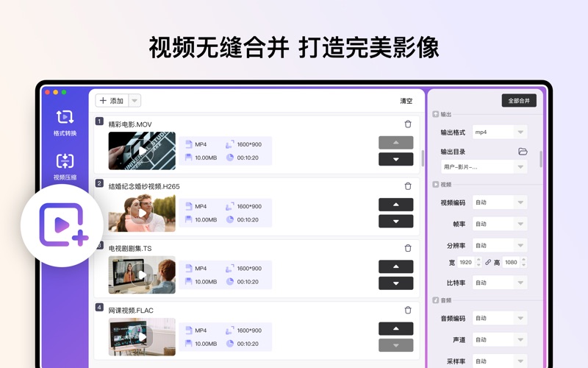Select the file name 结婚纪念婚纱视频.H265
Viewport: 588px width, 368px height.
pos(144,186)
